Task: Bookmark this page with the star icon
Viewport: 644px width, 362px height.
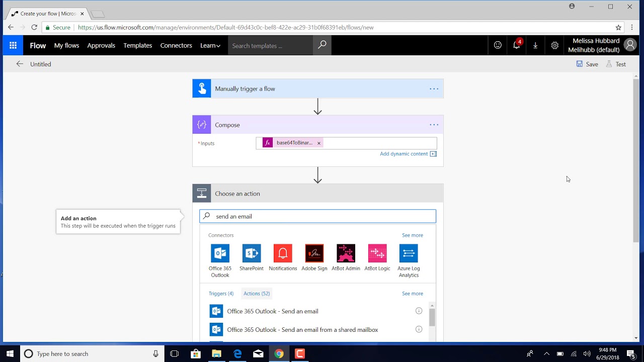Action: (x=618, y=27)
